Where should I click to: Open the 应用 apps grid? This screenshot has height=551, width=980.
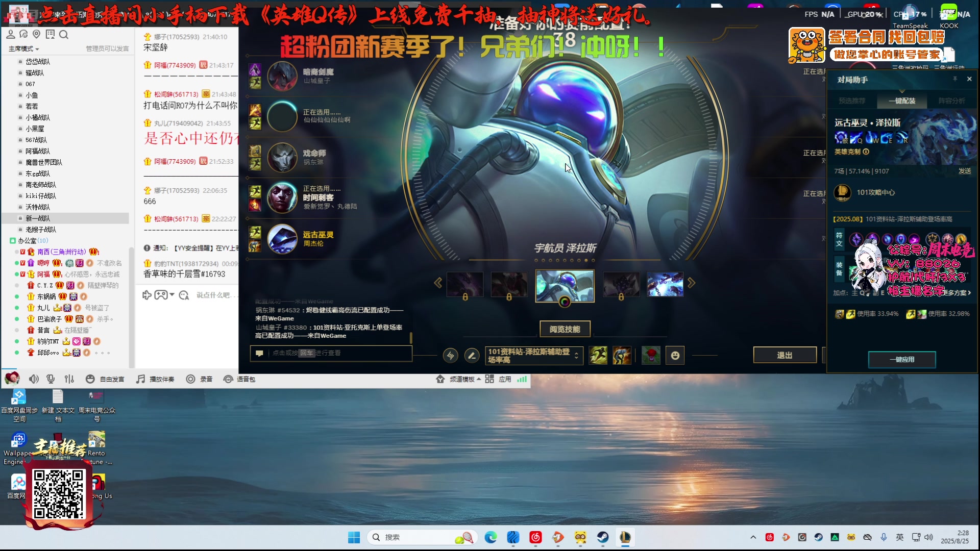(x=498, y=379)
